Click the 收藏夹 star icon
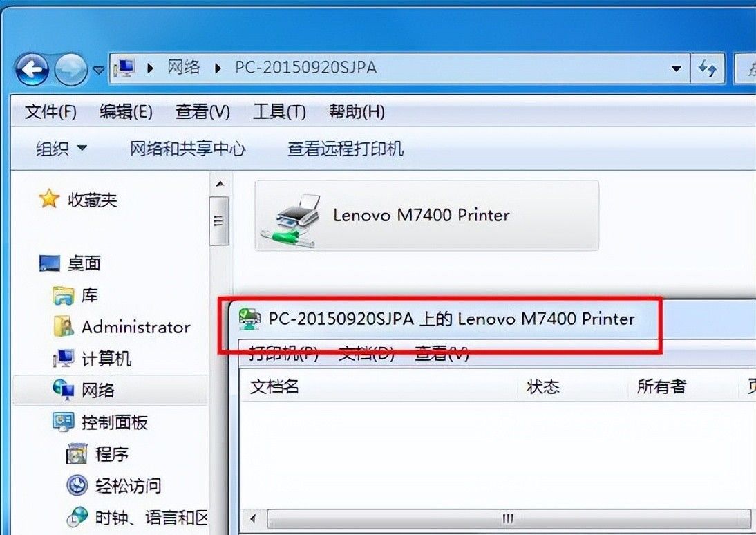The width and height of the screenshot is (756, 535). pyautogui.click(x=48, y=199)
